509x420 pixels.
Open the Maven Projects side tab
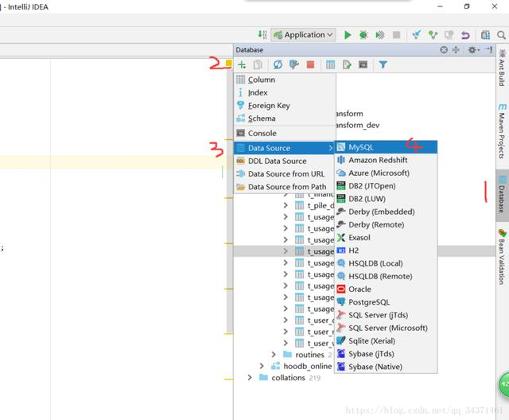click(502, 134)
